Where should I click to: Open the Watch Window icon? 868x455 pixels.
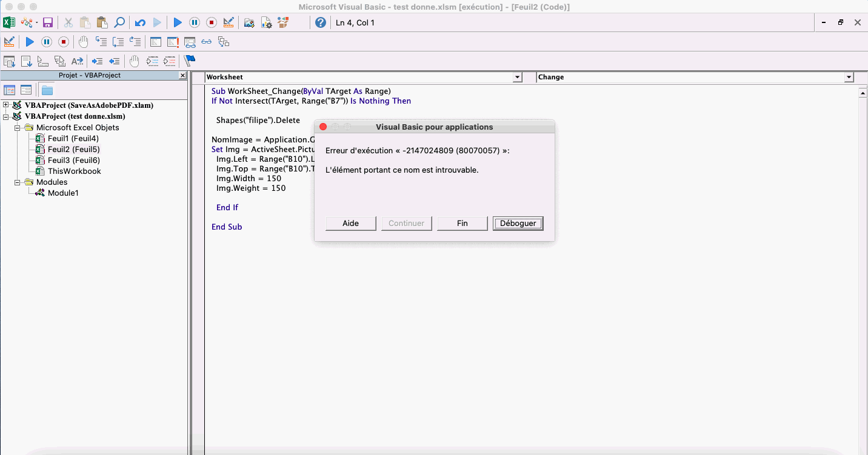(x=190, y=42)
